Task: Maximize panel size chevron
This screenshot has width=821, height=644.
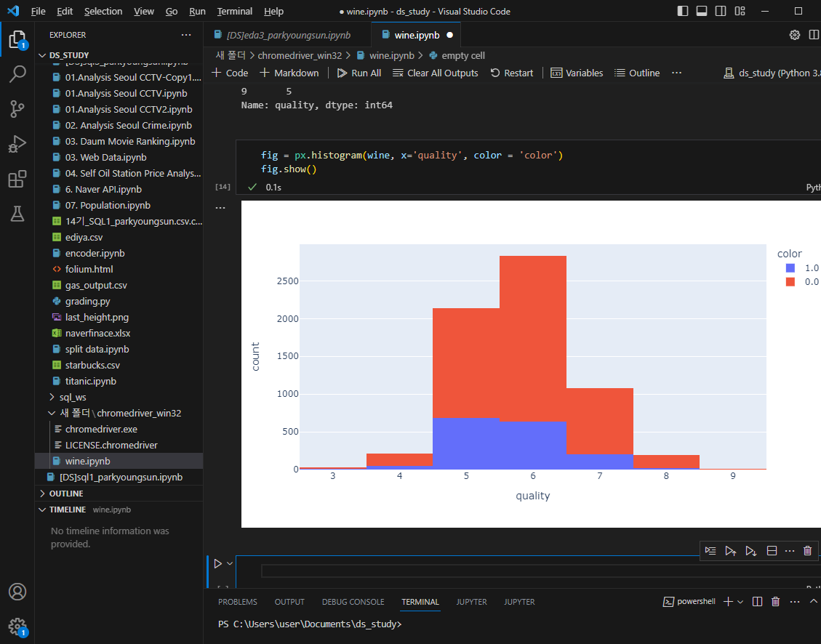Action: click(813, 602)
